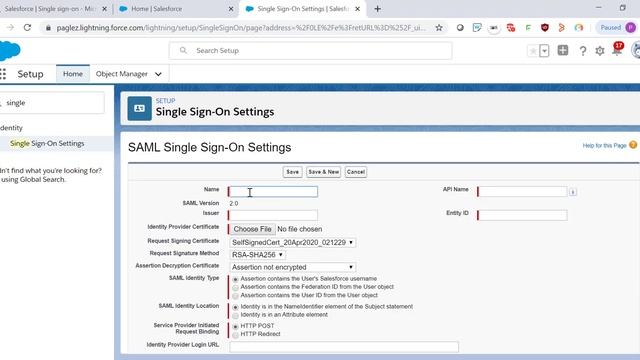Viewport: 640px width, 360px height.
Task: Click the SETUP breadcrumb link
Action: (165, 100)
